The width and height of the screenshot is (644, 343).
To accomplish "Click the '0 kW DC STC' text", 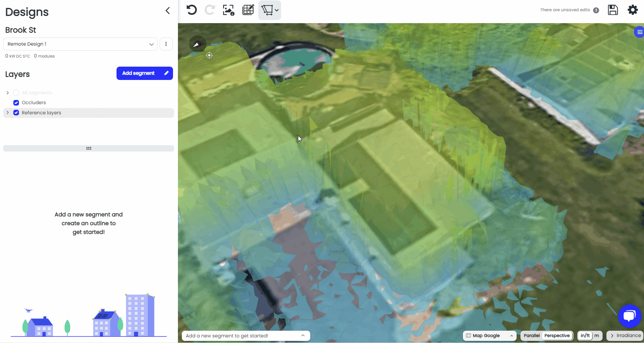I will click(x=18, y=56).
